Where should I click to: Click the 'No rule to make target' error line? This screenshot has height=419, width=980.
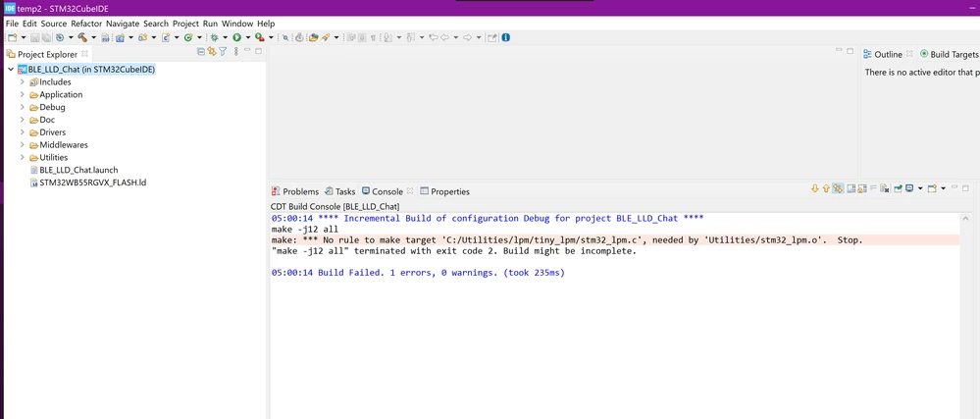pos(567,240)
